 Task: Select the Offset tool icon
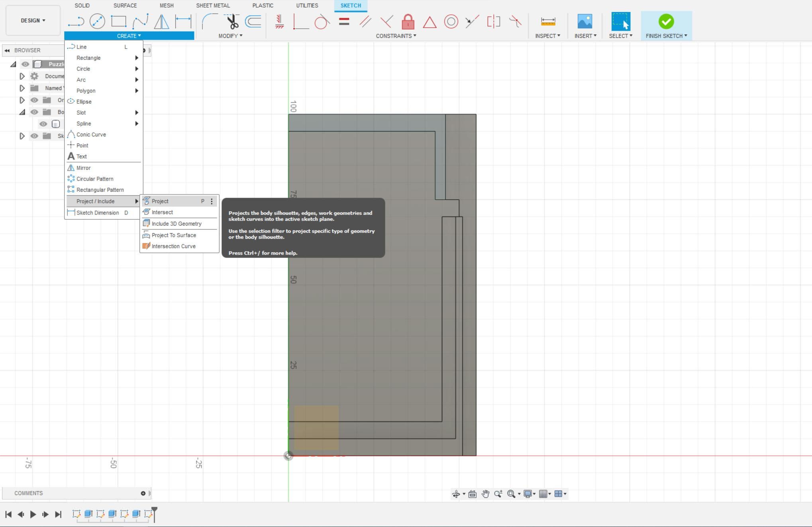point(253,22)
